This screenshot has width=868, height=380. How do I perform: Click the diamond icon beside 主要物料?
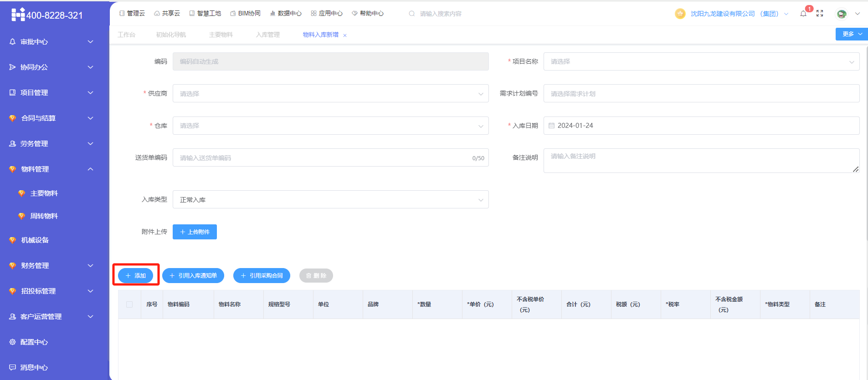[x=21, y=193]
